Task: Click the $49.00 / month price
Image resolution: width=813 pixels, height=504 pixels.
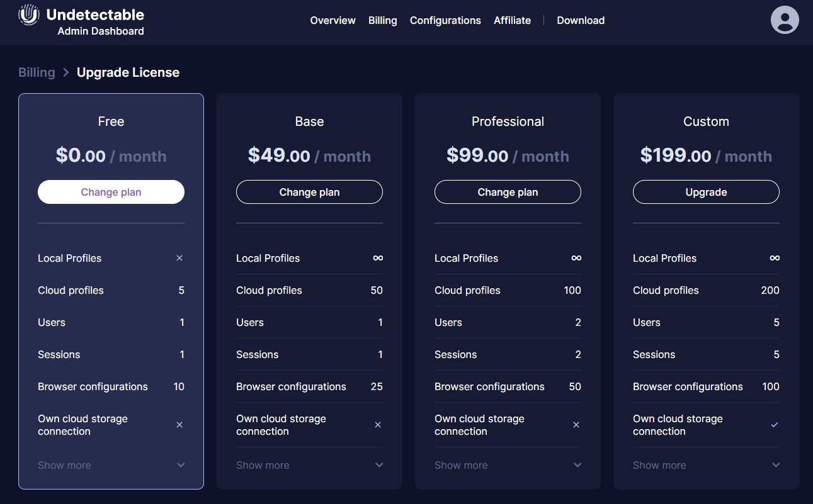Action: (x=309, y=155)
